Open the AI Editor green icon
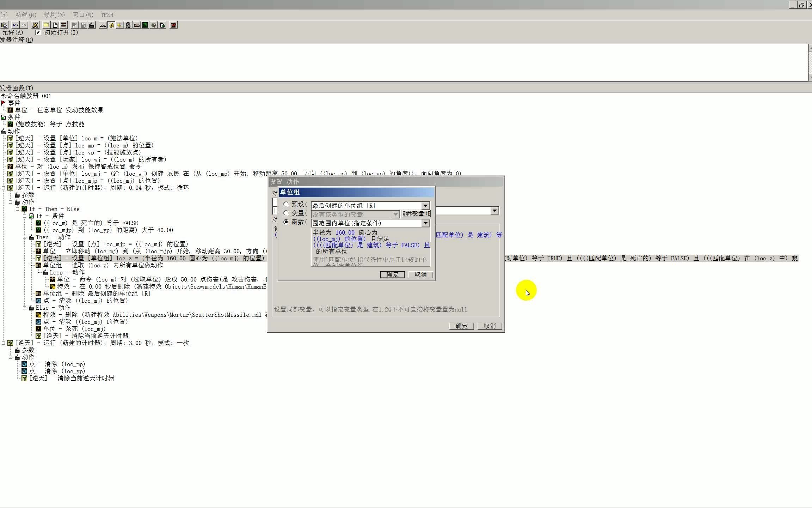The height and width of the screenshot is (508, 812). 145,25
